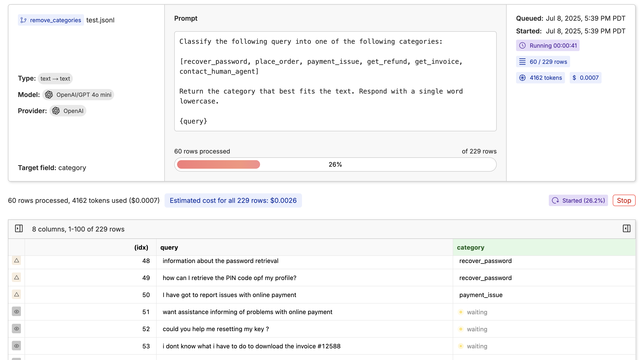644x360 pixels.
Task: Click the 26% progress bar
Action: coord(335,164)
